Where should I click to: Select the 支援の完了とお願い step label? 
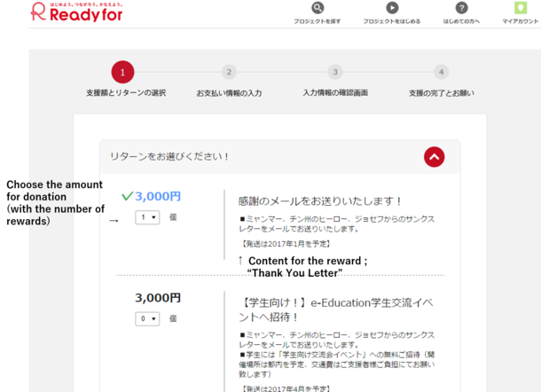click(x=441, y=92)
